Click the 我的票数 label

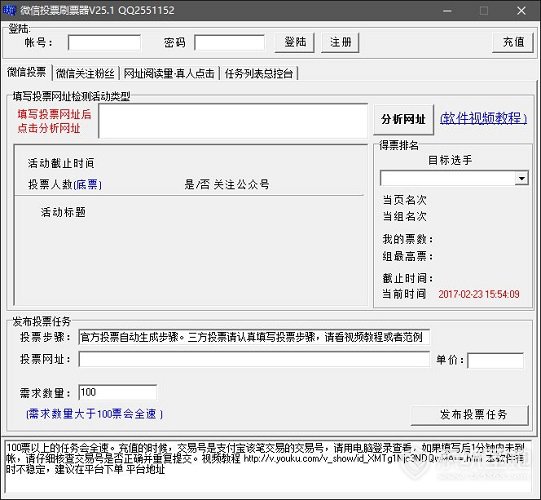pos(407,239)
